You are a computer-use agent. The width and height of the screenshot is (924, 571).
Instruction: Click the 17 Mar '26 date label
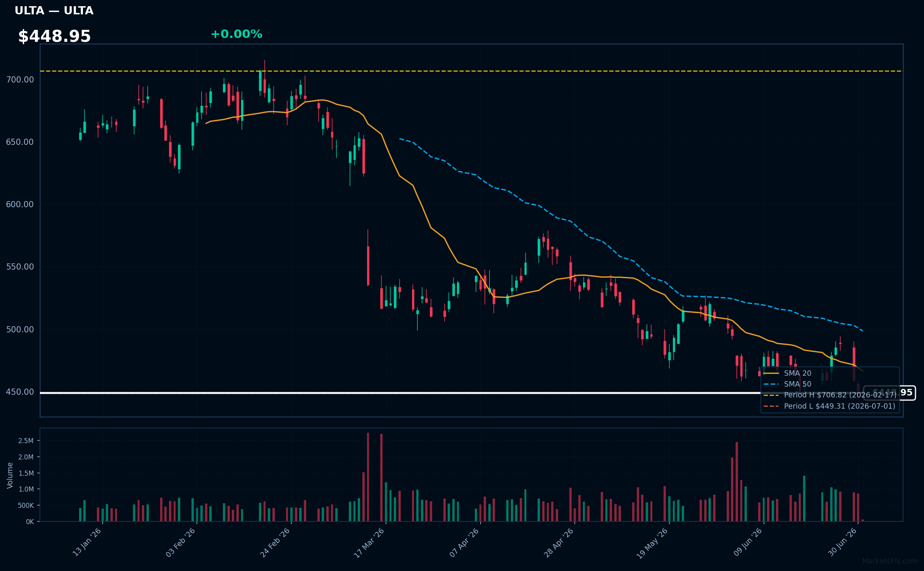pyautogui.click(x=369, y=542)
